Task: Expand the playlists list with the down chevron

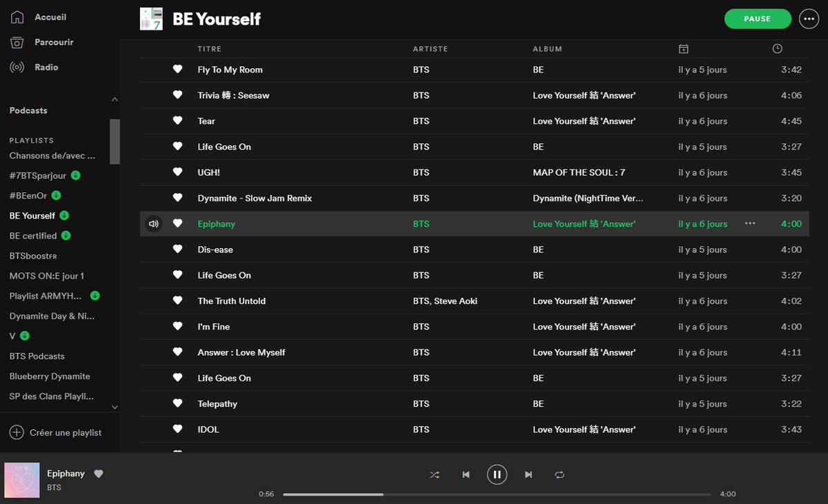Action: tap(115, 407)
